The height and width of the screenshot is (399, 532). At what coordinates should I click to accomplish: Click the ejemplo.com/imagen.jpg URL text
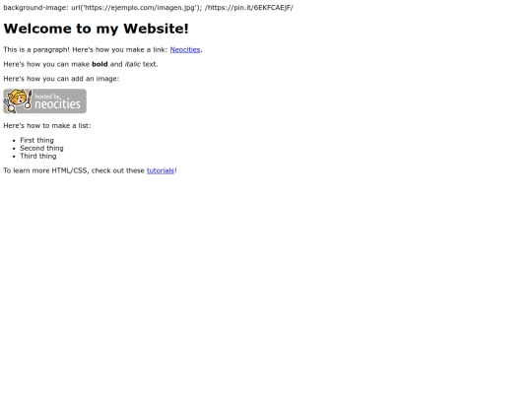[x=140, y=8]
